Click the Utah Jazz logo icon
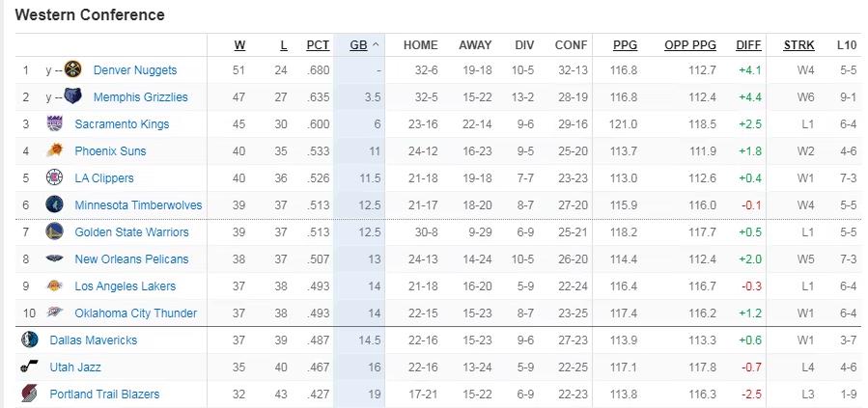 tap(29, 367)
